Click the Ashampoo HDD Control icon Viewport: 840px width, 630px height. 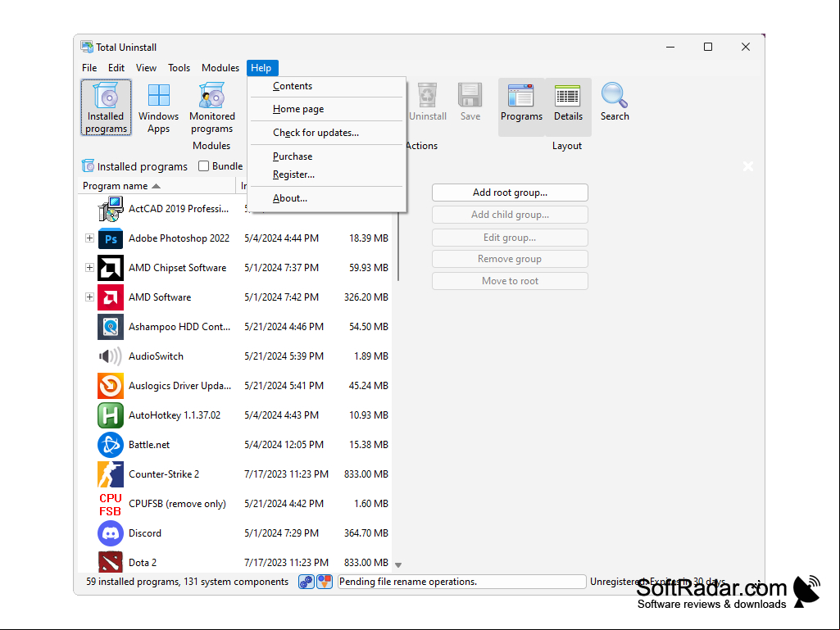click(111, 327)
